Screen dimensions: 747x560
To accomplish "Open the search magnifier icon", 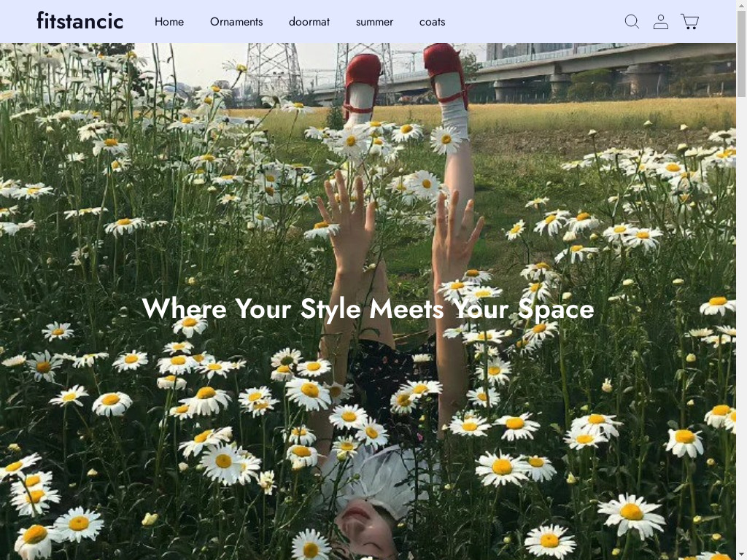I will coord(632,21).
